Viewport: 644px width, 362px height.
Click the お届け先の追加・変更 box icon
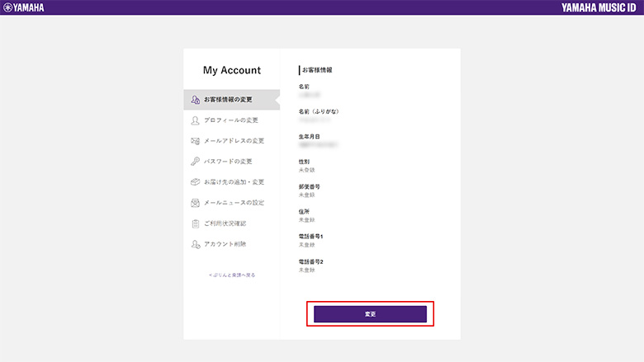[x=195, y=182]
